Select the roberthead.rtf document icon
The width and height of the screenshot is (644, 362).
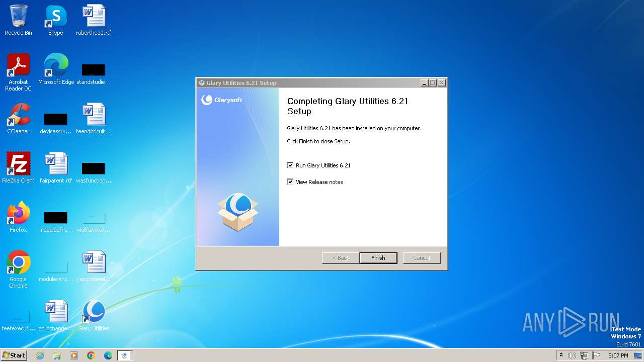(x=94, y=20)
